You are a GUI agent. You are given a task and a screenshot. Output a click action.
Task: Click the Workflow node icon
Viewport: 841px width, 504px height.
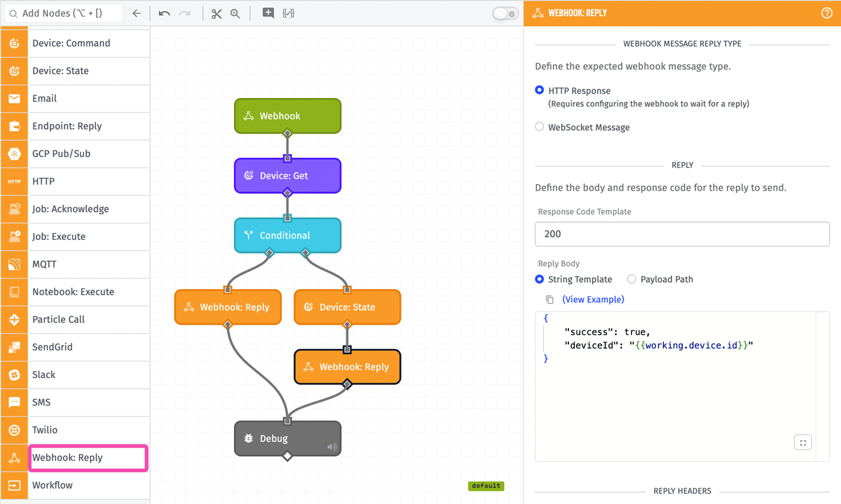(x=14, y=485)
